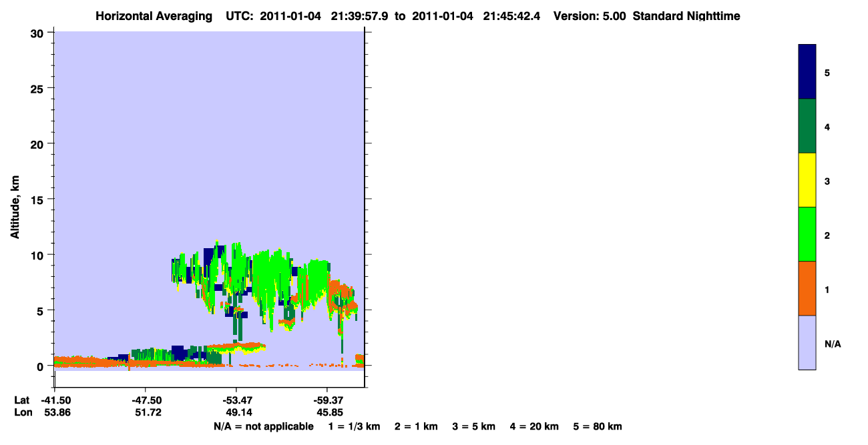
Task: Click the 'N/A = not applicable' legend text
Action: [263, 426]
